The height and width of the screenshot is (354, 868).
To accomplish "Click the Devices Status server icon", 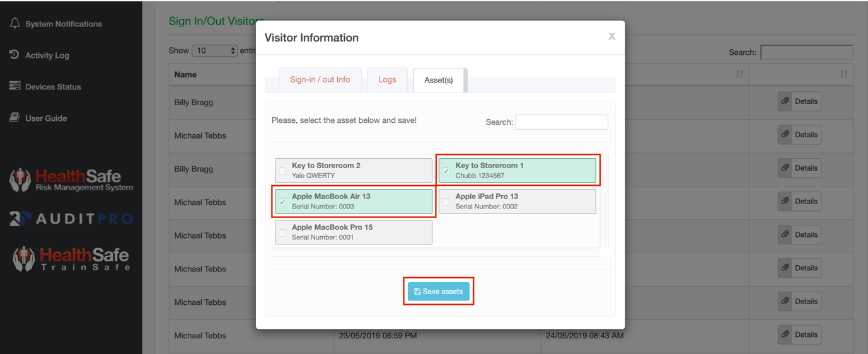I will 14,86.
